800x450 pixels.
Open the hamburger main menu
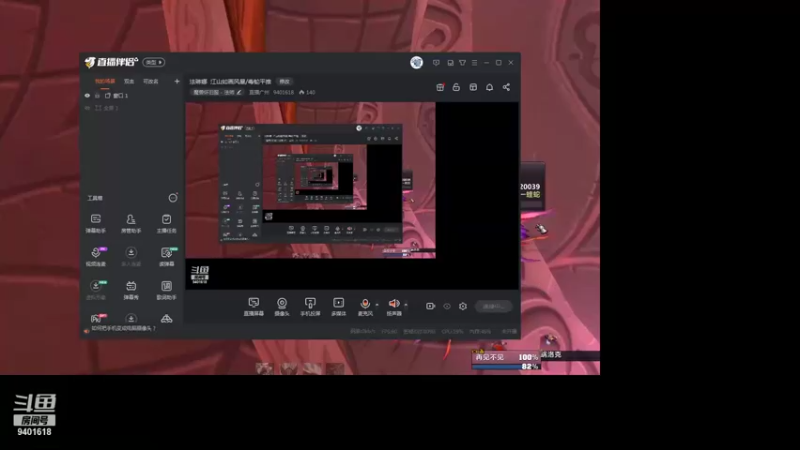click(474, 63)
